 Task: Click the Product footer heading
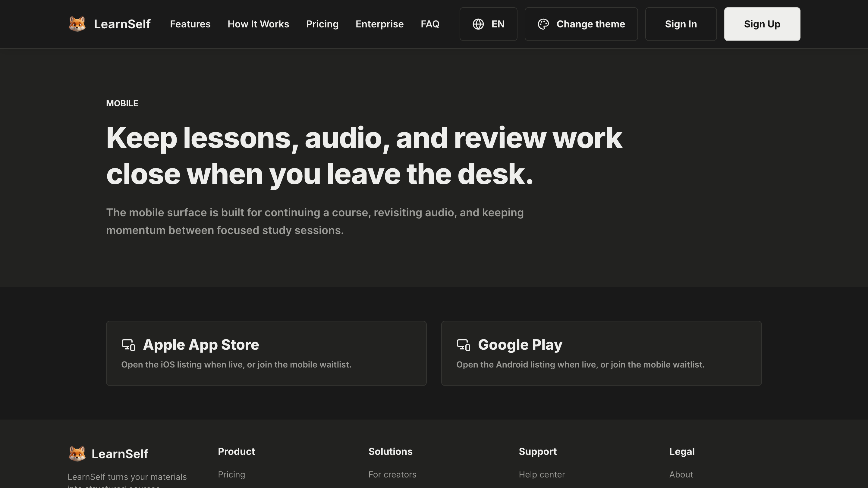click(236, 451)
